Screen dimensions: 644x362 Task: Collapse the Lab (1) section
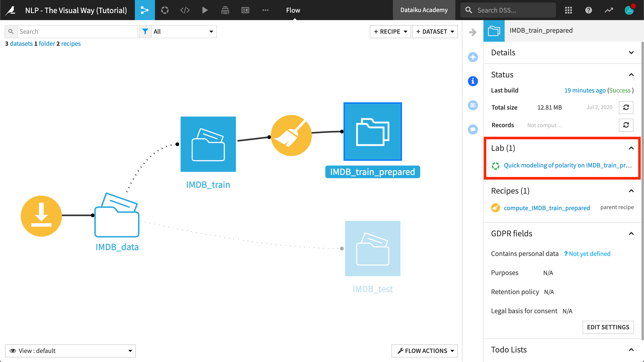[x=631, y=148]
